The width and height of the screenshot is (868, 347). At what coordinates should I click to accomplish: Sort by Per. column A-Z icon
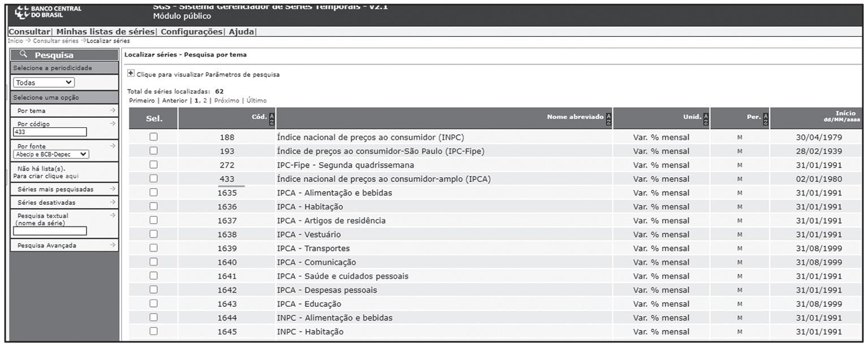[x=766, y=118]
